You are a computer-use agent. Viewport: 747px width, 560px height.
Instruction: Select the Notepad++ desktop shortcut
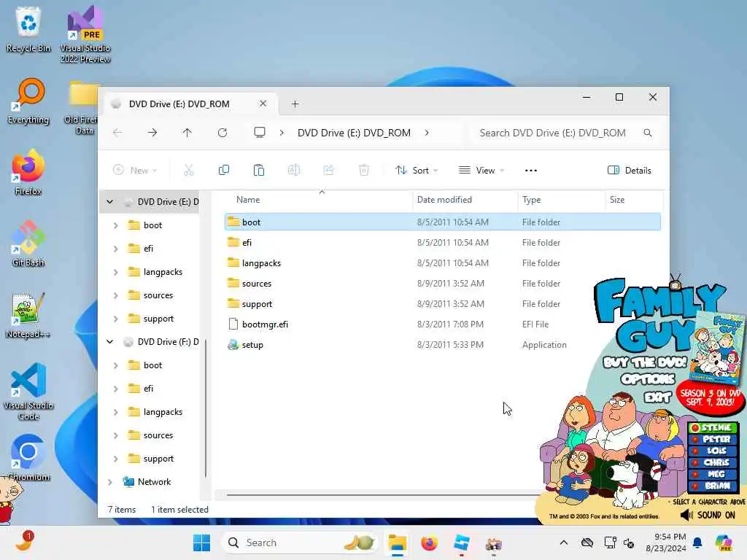click(28, 315)
